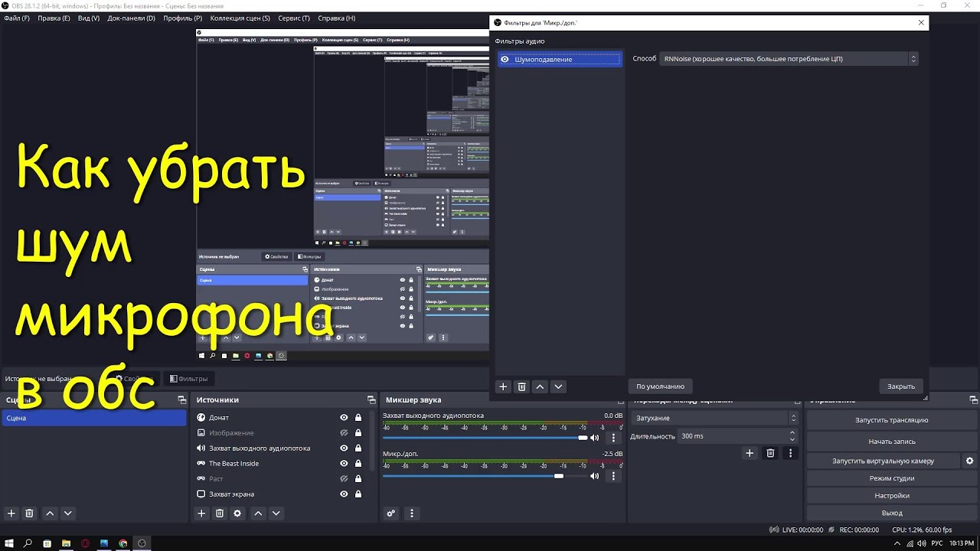The height and width of the screenshot is (551, 980).
Task: Open the Профиль (P) menu
Action: point(183,18)
